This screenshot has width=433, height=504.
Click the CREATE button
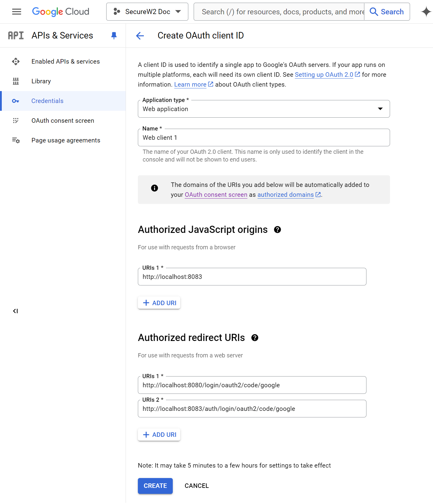(x=155, y=486)
